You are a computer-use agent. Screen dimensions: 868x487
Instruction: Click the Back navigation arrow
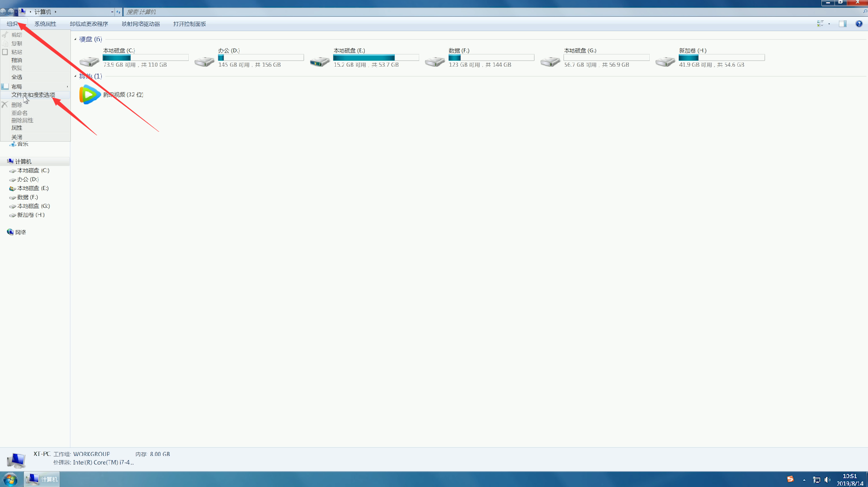pos(3,12)
